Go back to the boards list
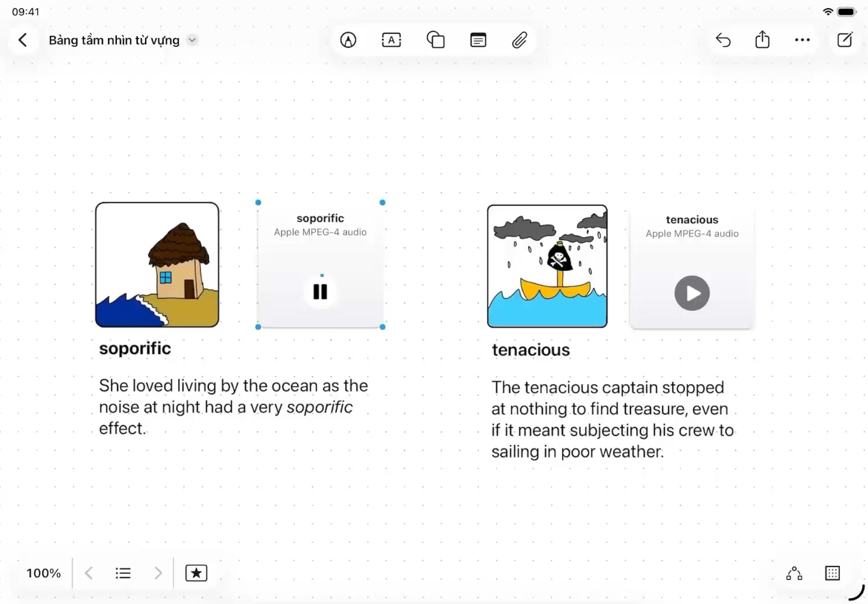 point(23,40)
